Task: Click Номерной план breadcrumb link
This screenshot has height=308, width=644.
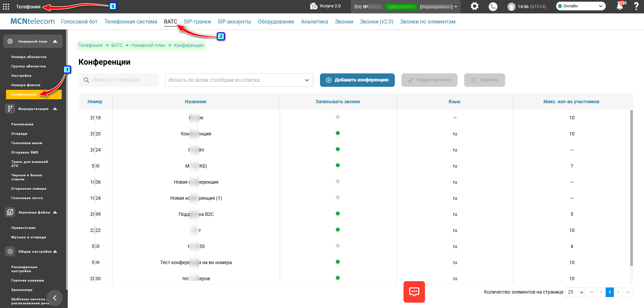Action: [x=148, y=45]
